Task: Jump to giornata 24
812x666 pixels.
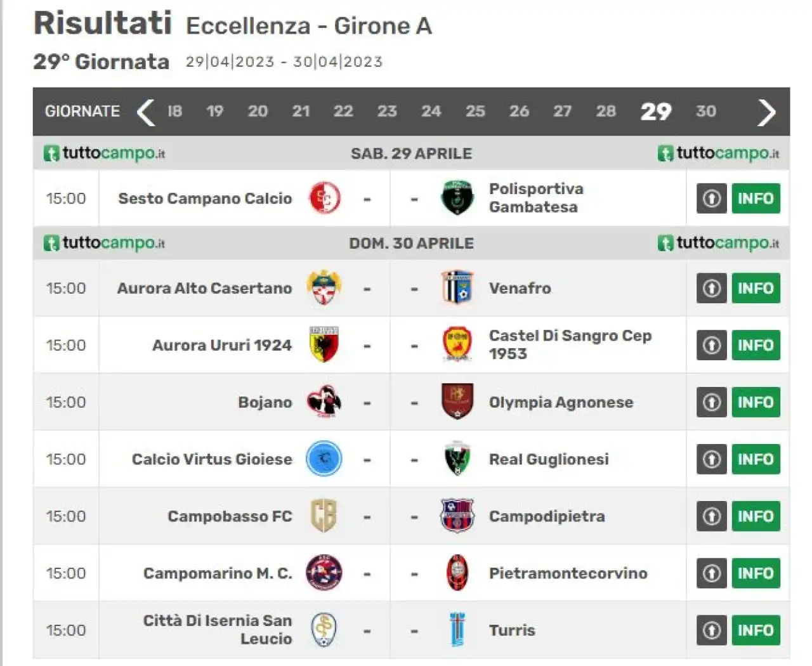Action: 431,112
